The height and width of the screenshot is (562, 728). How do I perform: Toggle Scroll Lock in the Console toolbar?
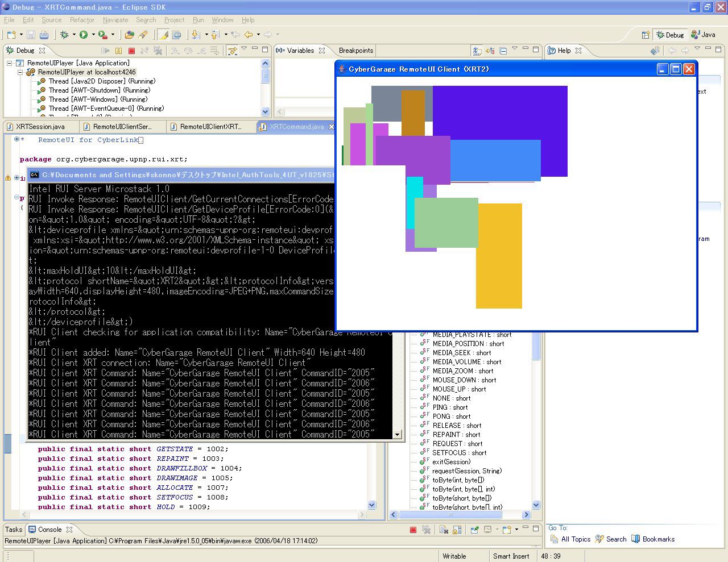[457, 530]
